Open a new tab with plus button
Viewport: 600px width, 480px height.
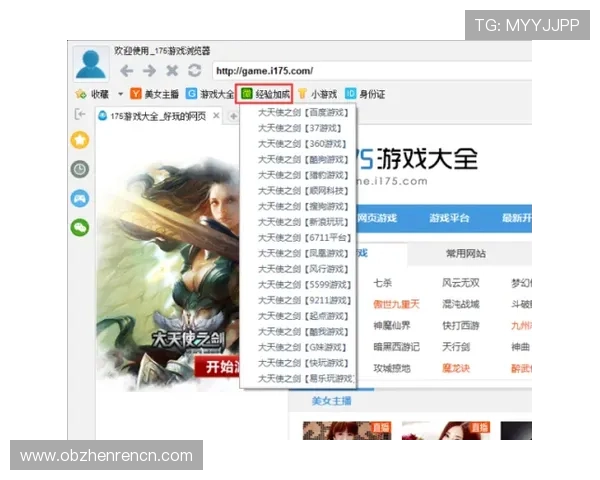[x=233, y=116]
